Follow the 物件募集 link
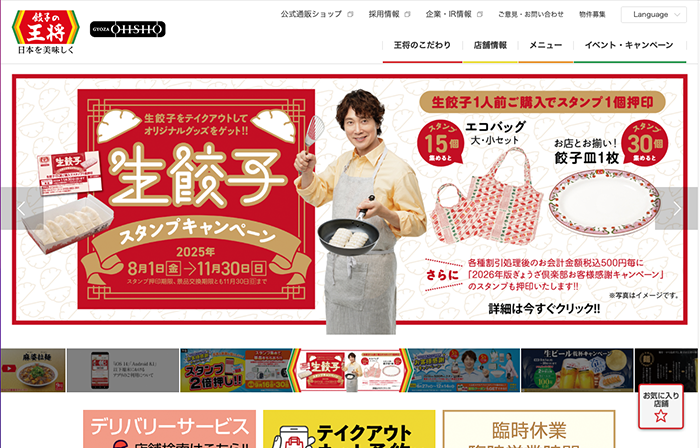The height and width of the screenshot is (448, 700). 592,14
